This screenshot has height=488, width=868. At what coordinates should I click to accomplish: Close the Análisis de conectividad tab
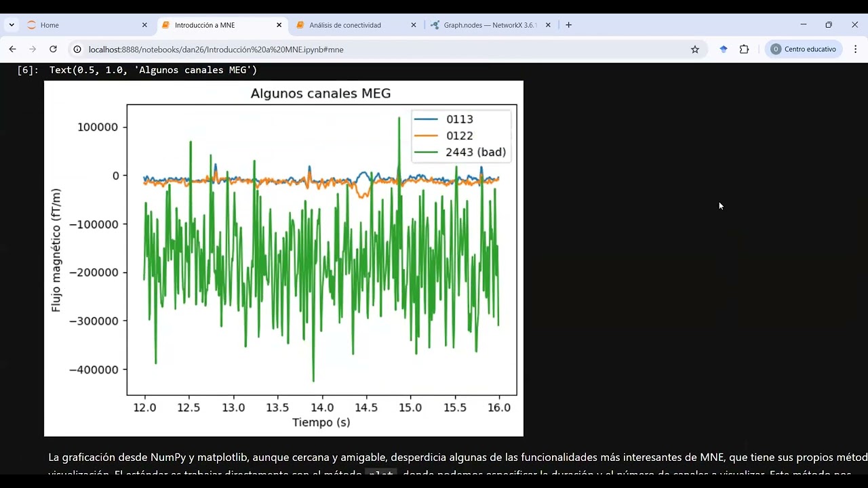click(414, 25)
